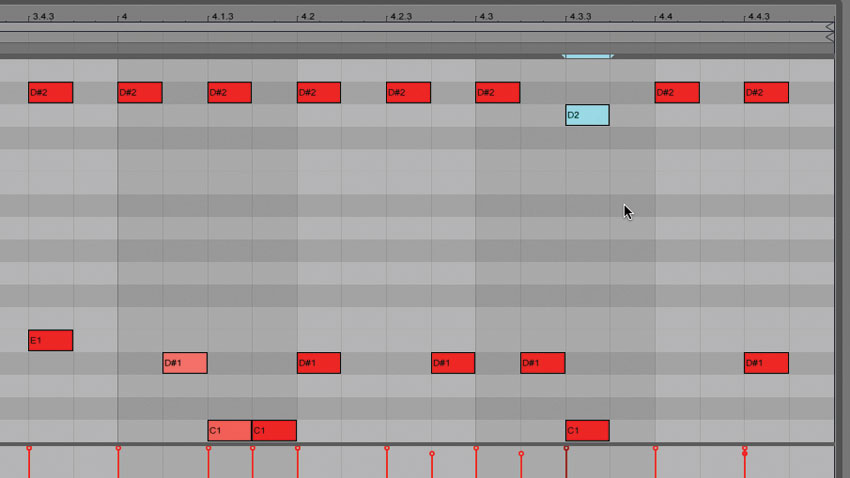850x478 pixels.
Task: Click the 4.2 ruler marker
Action: [x=306, y=16]
